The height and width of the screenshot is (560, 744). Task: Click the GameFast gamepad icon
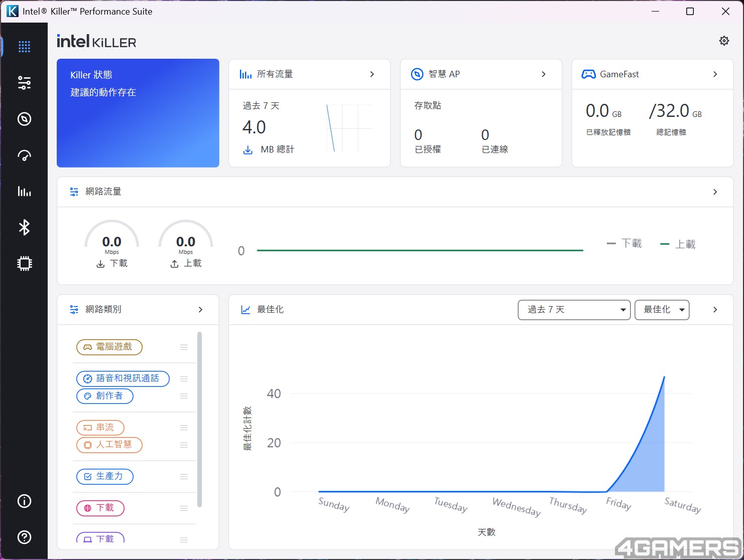[x=588, y=74]
